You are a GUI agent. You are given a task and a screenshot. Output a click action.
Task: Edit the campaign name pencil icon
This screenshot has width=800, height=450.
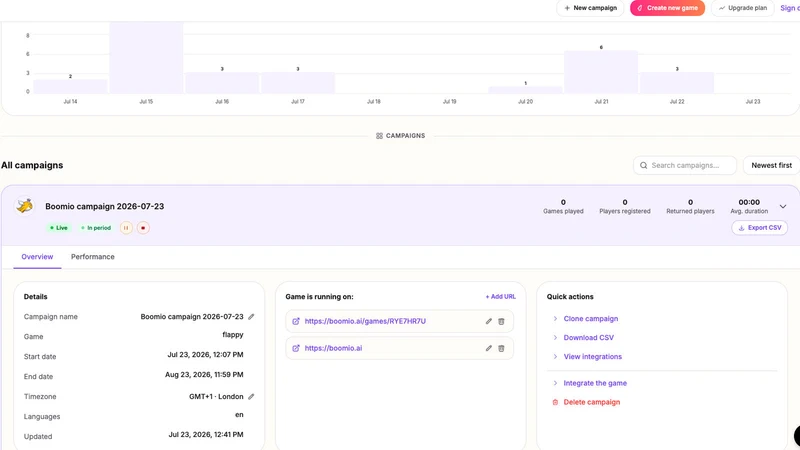(x=251, y=317)
